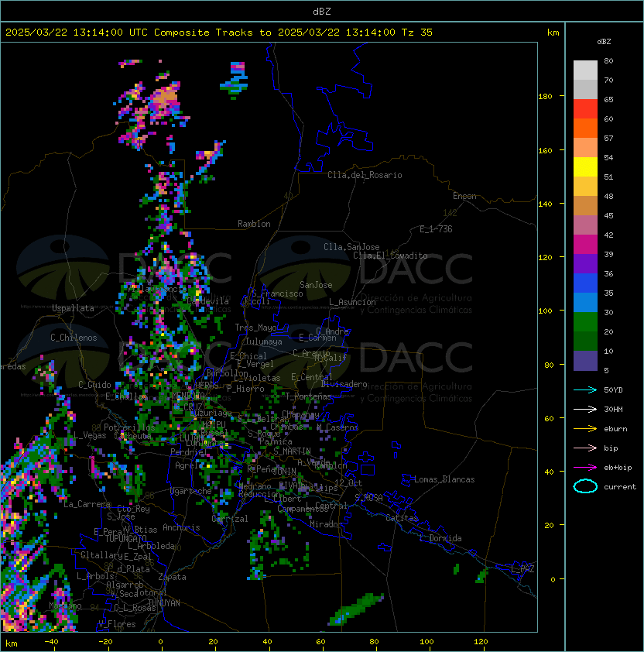Image resolution: width=644 pixels, height=652 pixels.
Task: Click the 'L_Dormida' map label
Action: point(440,538)
